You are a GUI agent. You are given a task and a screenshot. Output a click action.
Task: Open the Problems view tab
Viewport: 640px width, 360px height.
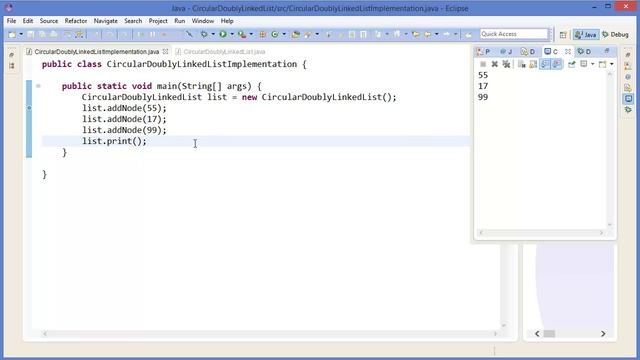pyautogui.click(x=484, y=51)
